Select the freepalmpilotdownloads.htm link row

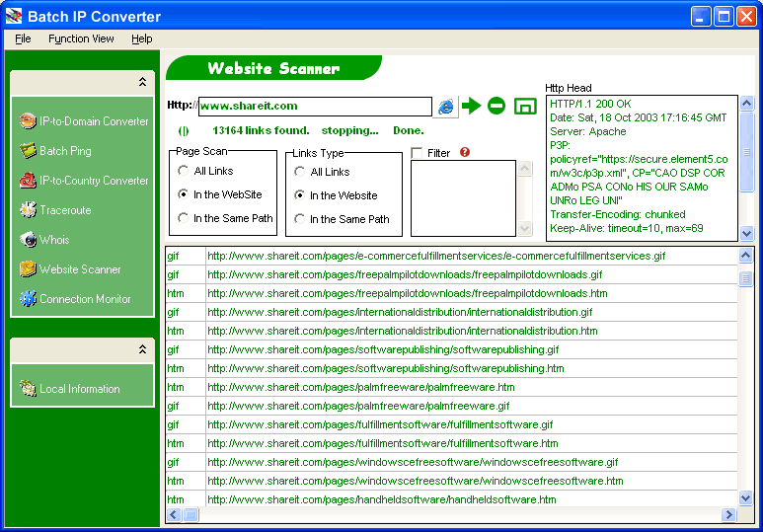451,293
